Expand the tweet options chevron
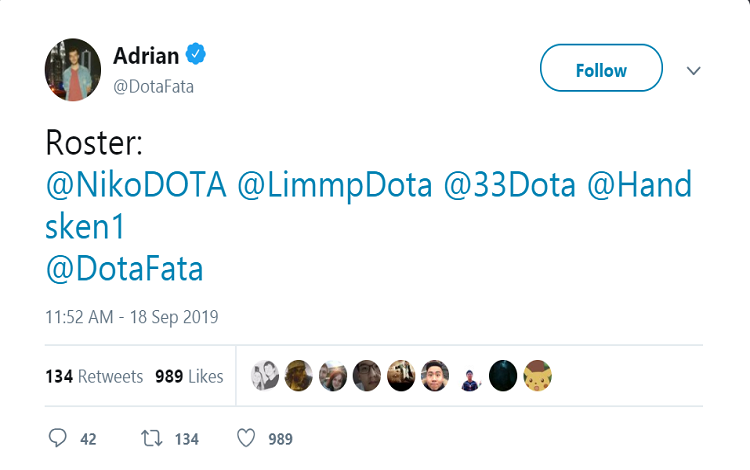The height and width of the screenshot is (470, 750). click(x=694, y=71)
